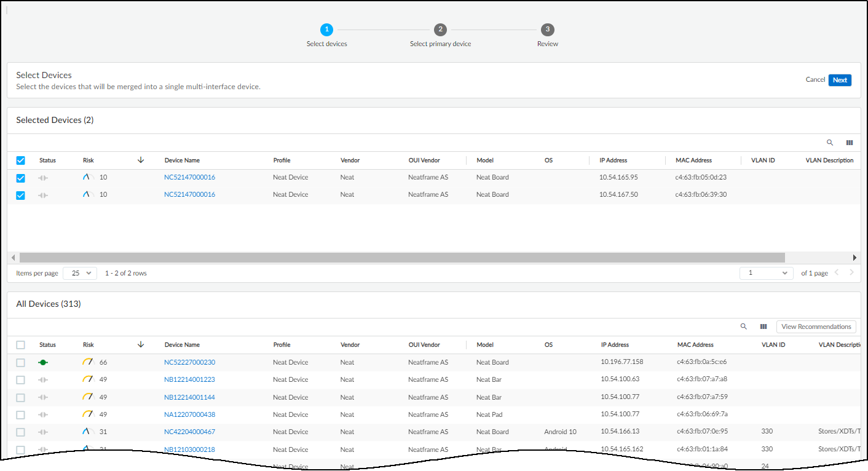The width and height of the screenshot is (868, 471).
Task: Uncheck device with IP 10.54.165.95
Action: (21, 178)
